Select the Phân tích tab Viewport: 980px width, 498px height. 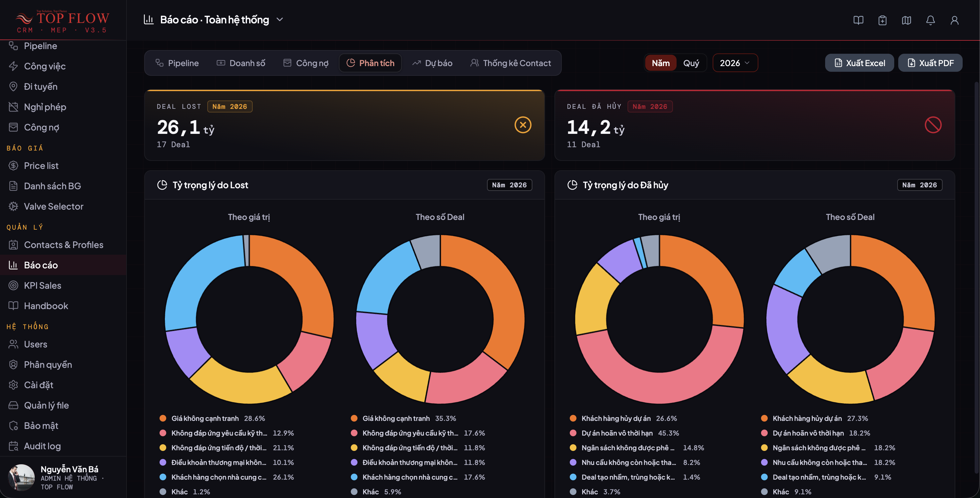(x=370, y=63)
